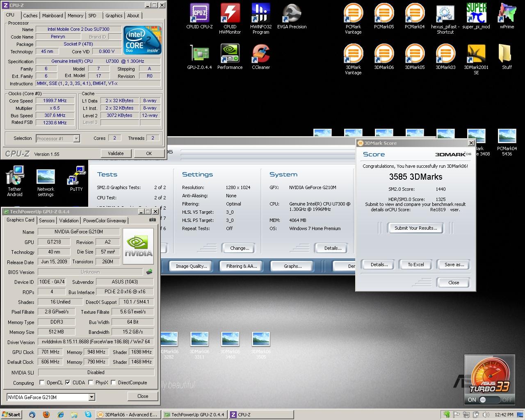Open PowerColor Giveaway tab in GPU-Z
The width and height of the screenshot is (525, 420).
105,221
